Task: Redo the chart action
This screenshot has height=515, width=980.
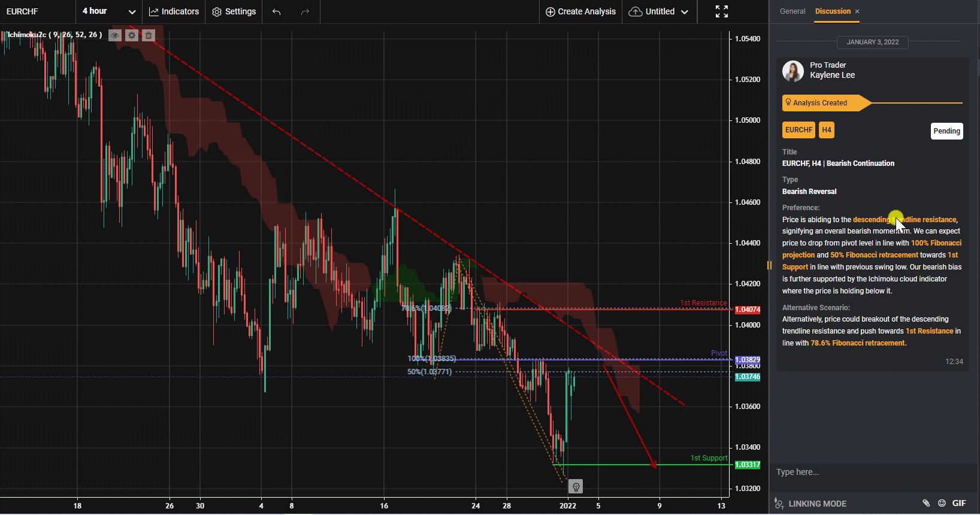Action: tap(305, 11)
